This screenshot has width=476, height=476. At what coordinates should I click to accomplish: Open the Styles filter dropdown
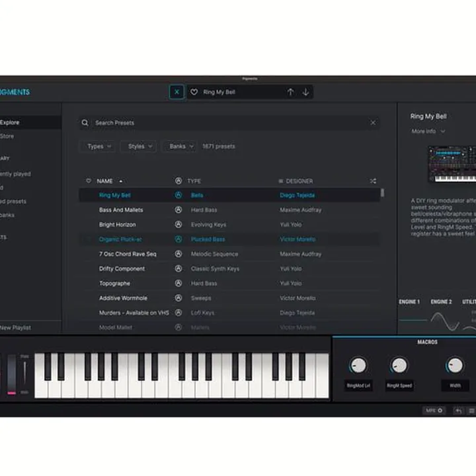(138, 146)
